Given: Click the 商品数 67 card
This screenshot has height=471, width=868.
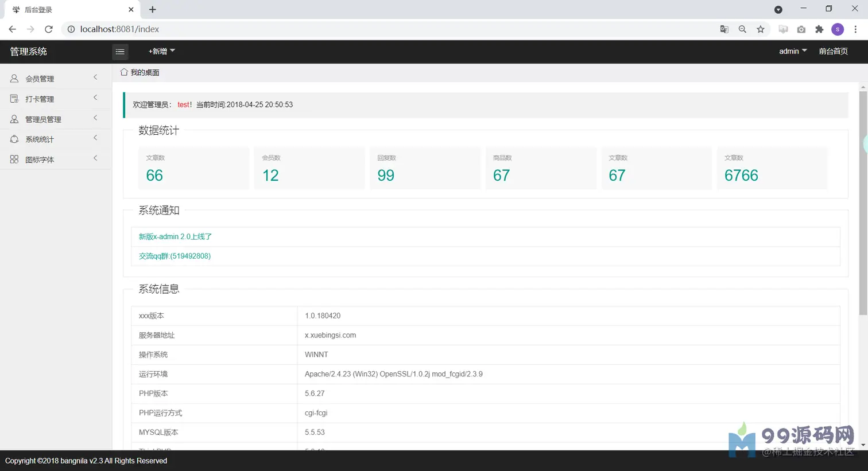Looking at the screenshot, I should [541, 168].
